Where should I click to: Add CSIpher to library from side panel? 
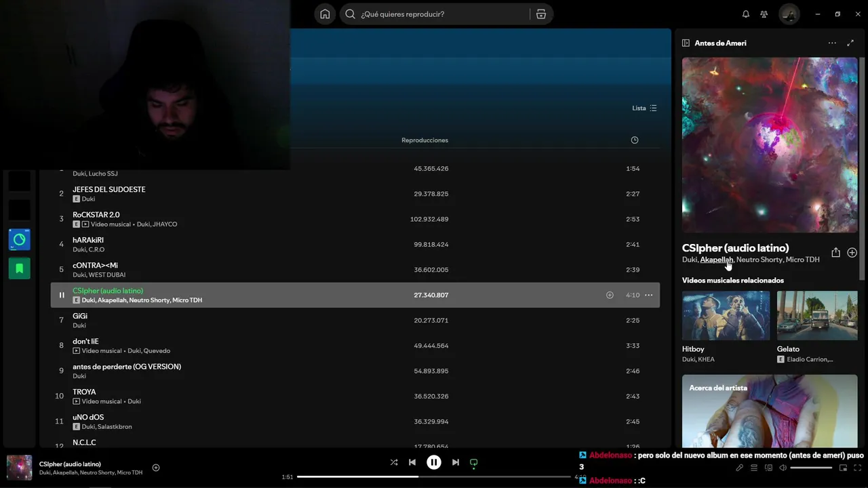pyautogui.click(x=852, y=252)
